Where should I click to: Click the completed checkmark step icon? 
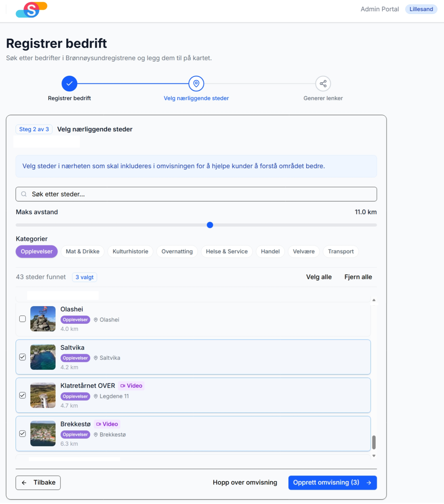pos(69,84)
